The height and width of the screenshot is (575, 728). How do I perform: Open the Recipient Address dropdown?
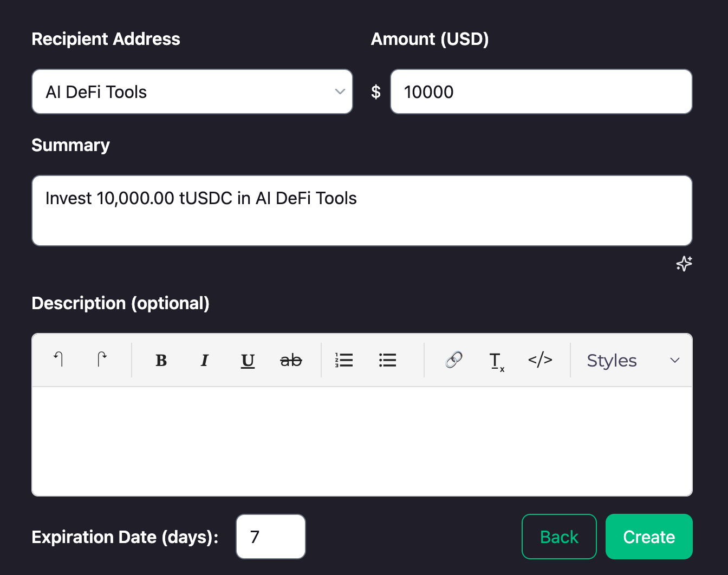[192, 92]
